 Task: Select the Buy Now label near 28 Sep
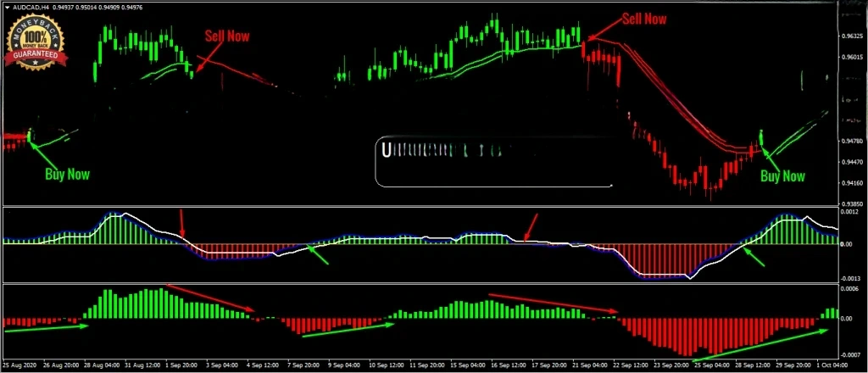pos(782,176)
